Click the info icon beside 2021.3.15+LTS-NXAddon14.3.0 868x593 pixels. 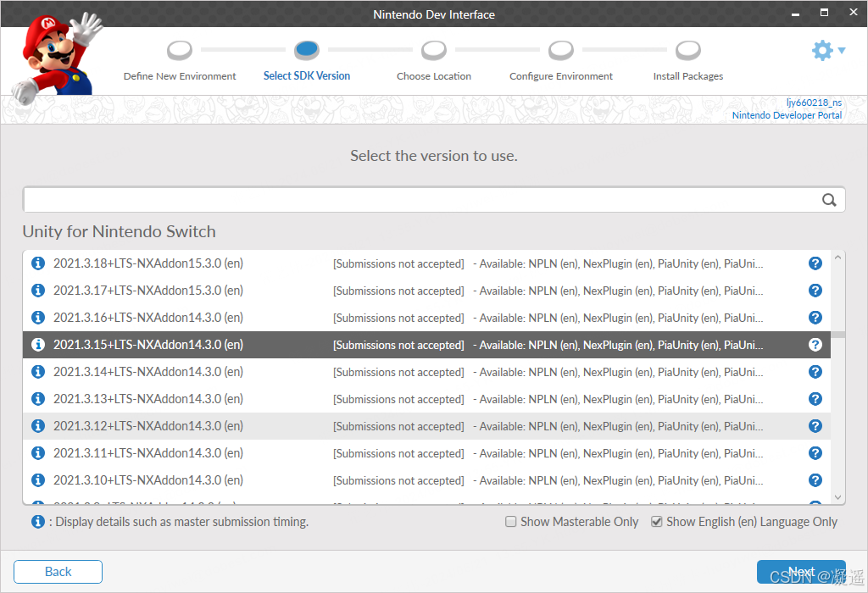pos(37,344)
